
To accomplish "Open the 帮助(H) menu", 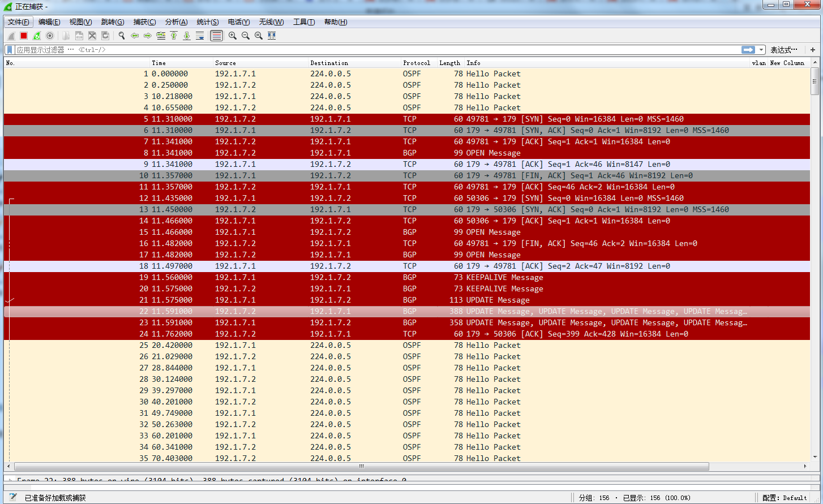I will pos(336,22).
